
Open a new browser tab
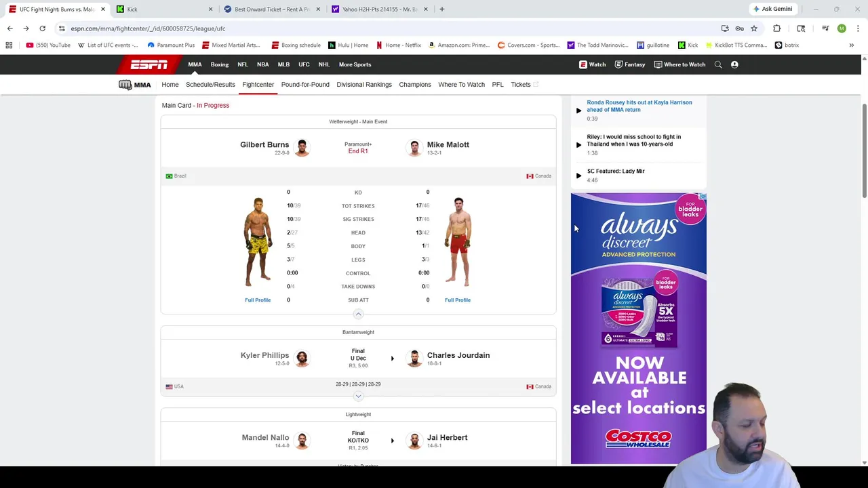(441, 9)
